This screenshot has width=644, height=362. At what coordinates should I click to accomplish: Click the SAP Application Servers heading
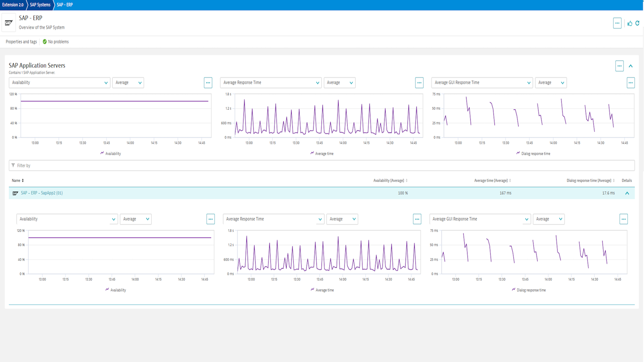(x=37, y=66)
